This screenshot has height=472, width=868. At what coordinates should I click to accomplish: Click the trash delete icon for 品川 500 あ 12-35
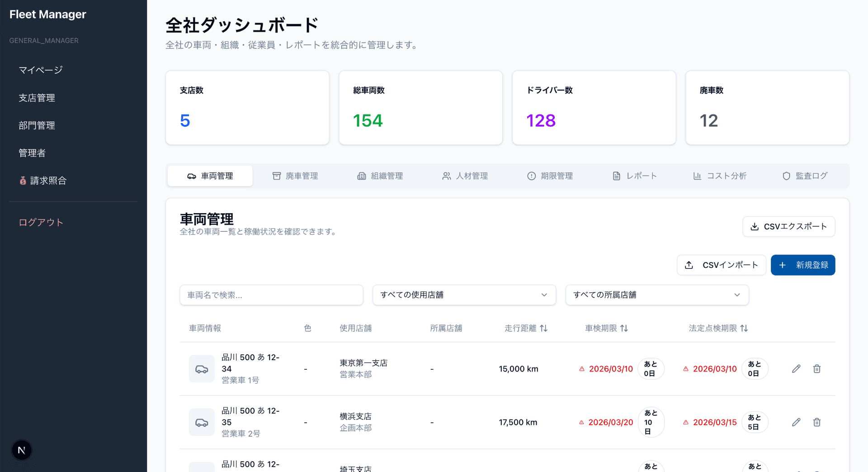[817, 422]
